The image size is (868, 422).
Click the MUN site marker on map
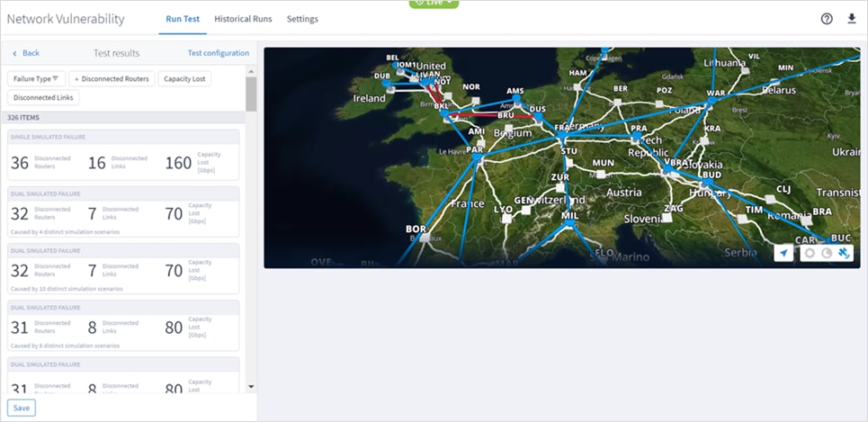pos(601,174)
